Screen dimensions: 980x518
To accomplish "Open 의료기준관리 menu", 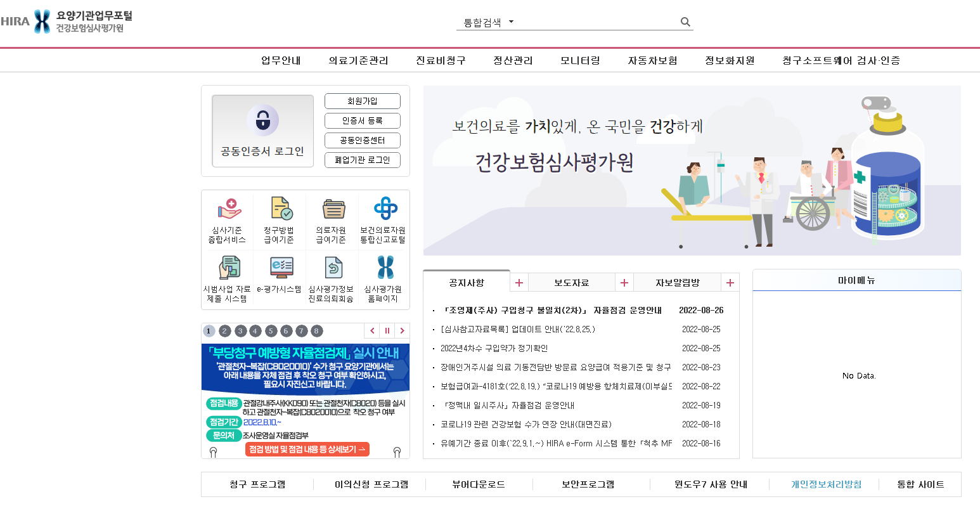I will (x=358, y=61).
